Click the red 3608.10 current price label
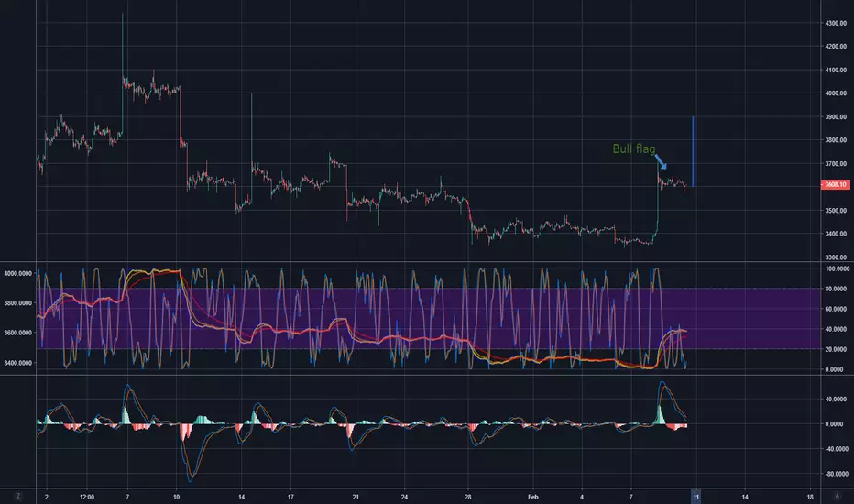This screenshot has width=854, height=504. (836, 185)
